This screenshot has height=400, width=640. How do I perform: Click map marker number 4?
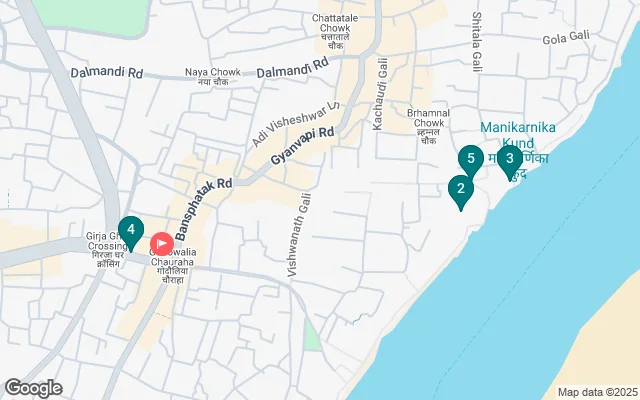tap(131, 233)
